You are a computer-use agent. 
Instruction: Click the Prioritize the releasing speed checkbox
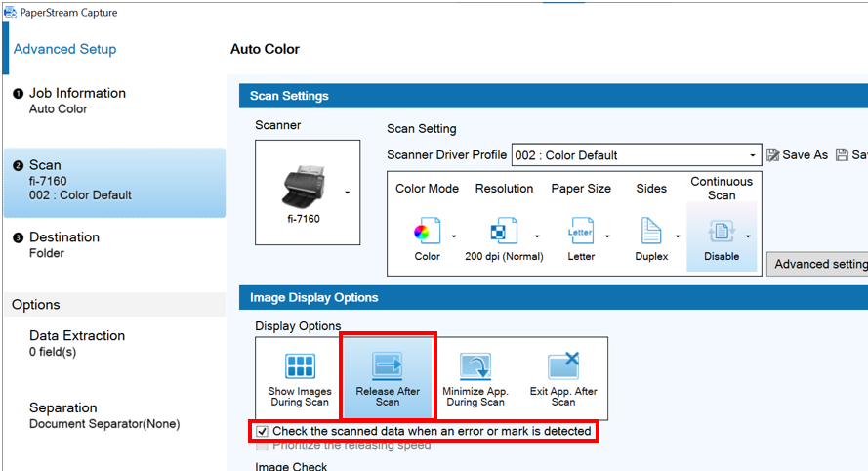pyautogui.click(x=263, y=445)
